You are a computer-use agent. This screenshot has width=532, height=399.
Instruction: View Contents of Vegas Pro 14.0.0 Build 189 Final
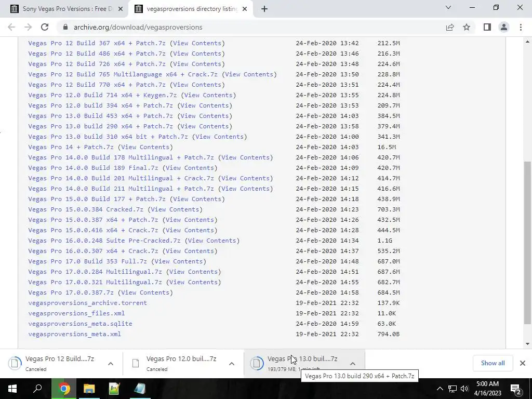pyautogui.click(x=190, y=168)
